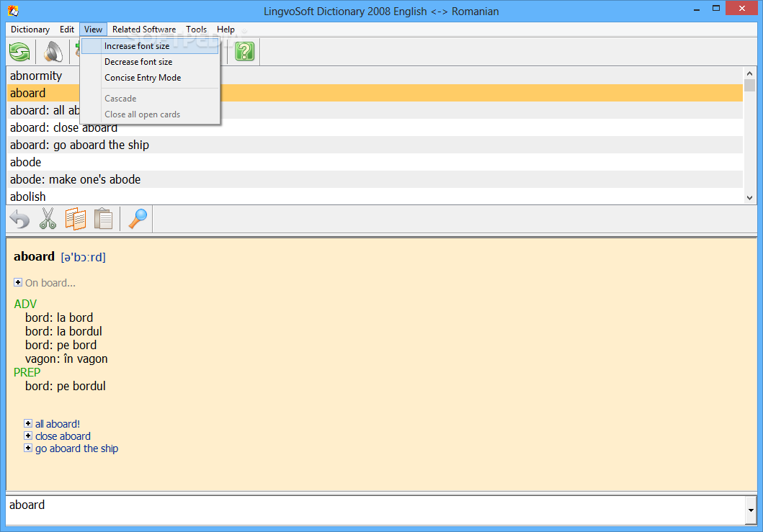Screen dimensions: 763x532
Task: Open the Help menu
Action: (226, 30)
